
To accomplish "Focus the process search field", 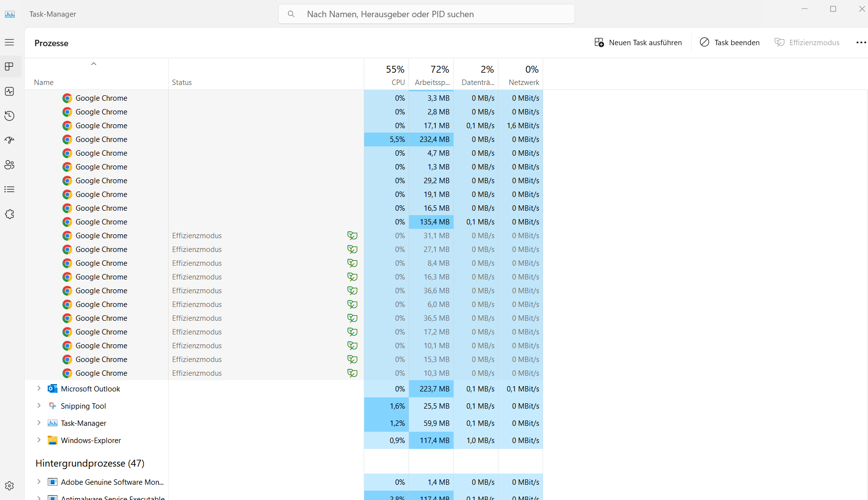I will (x=427, y=14).
